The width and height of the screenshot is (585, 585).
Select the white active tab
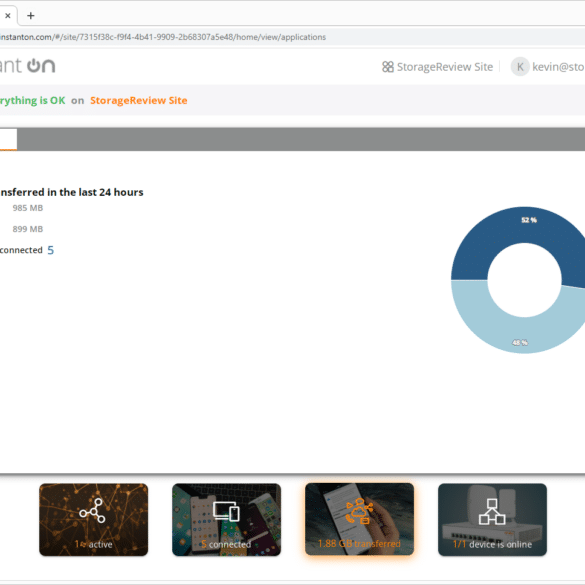[x=8, y=140]
